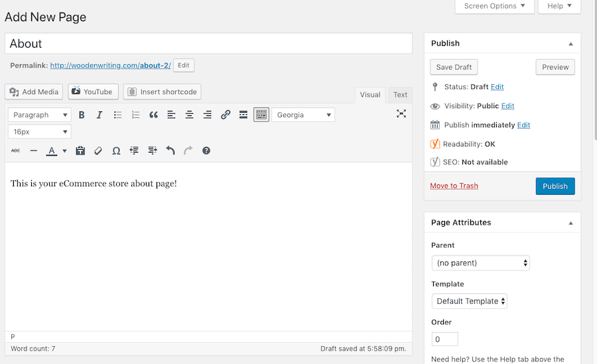Open the text color picker arrow

click(x=64, y=151)
